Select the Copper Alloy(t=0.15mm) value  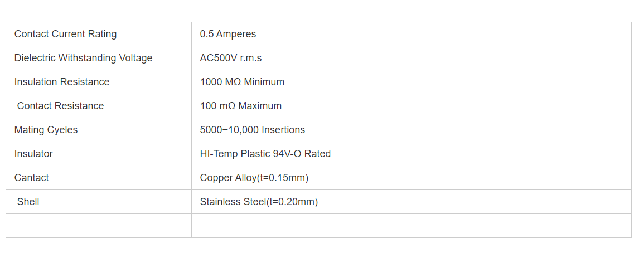tap(254, 178)
